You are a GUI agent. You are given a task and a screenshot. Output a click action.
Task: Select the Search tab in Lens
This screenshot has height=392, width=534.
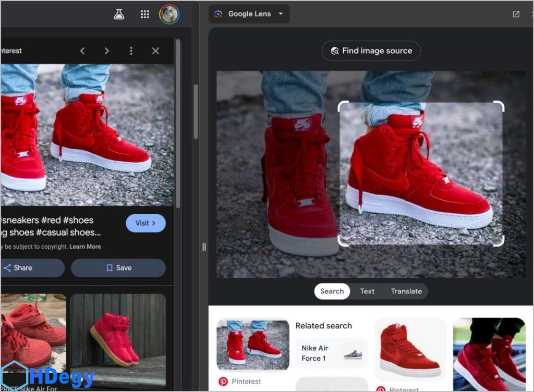point(332,291)
